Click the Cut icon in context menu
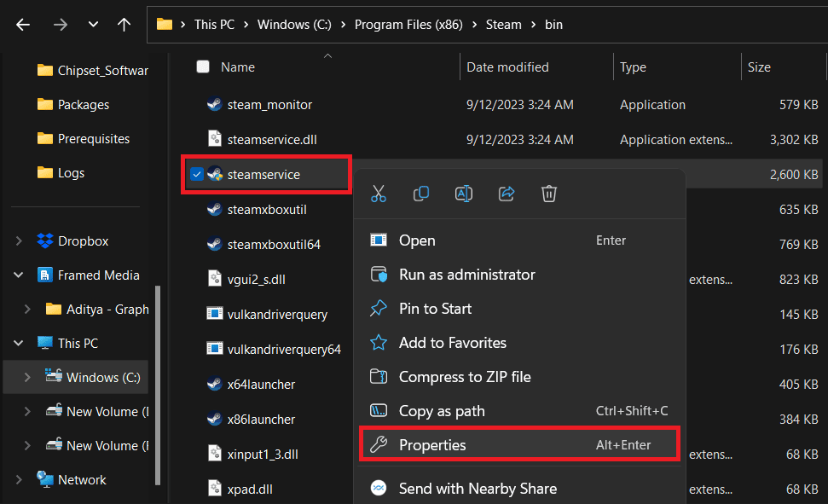Screen dimensions: 828x504 pos(379,194)
